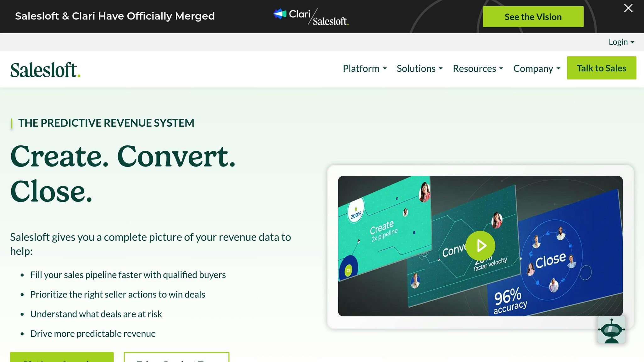The height and width of the screenshot is (362, 644).
Task: Click the Talk to Sales button
Action: coord(601,68)
